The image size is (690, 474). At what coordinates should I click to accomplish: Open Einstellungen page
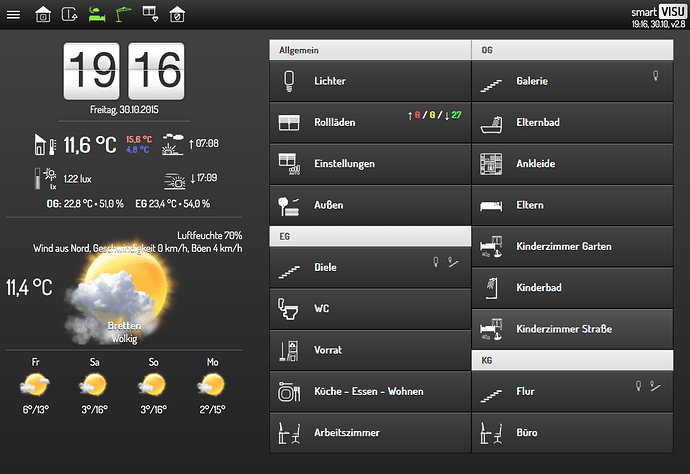tap(370, 164)
